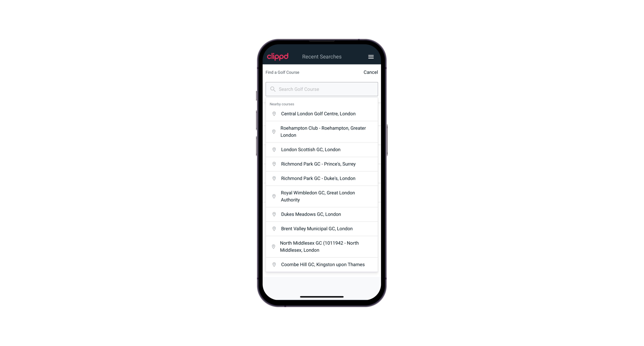This screenshot has height=346, width=644.
Task: Select London Scottish GC from nearby courses
Action: click(322, 149)
